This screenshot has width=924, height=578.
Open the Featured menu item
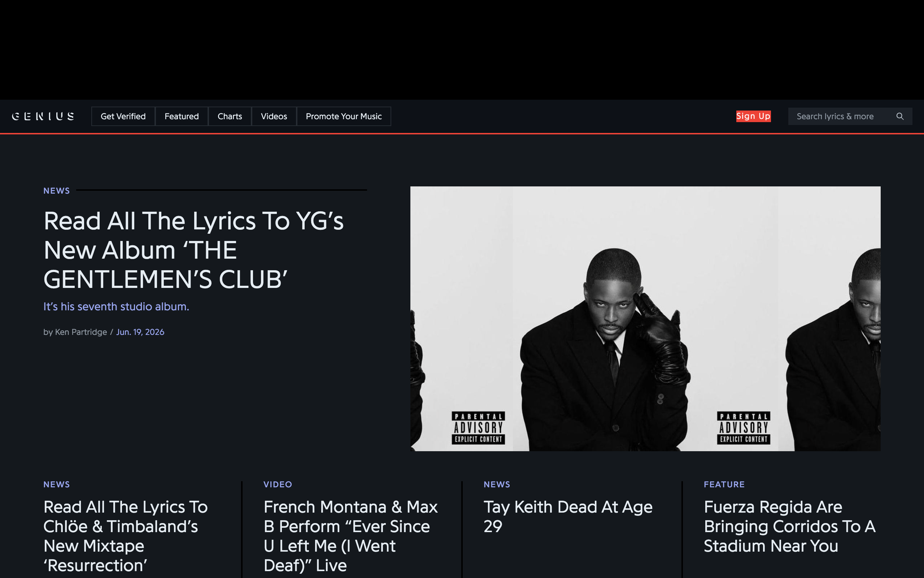[x=182, y=116]
